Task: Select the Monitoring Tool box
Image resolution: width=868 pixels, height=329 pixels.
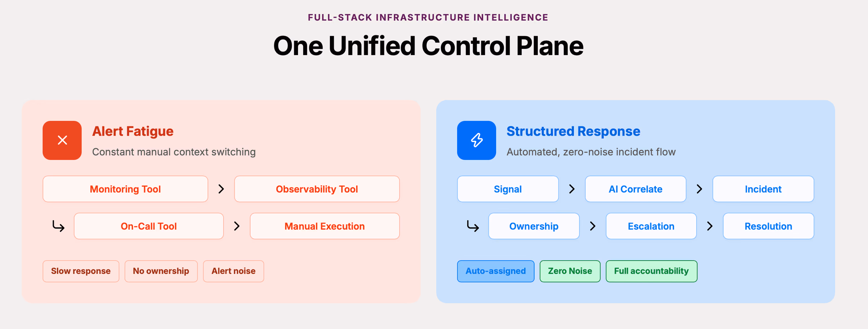Action: (125, 189)
